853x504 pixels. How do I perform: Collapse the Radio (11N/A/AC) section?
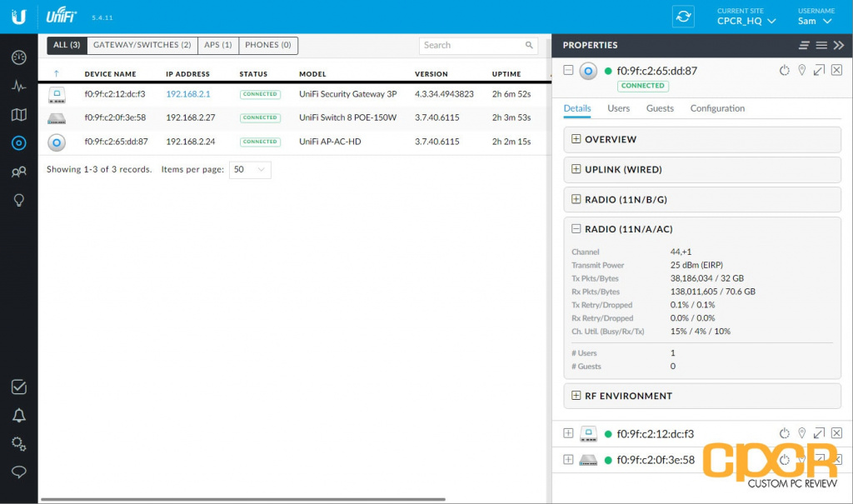pos(576,230)
